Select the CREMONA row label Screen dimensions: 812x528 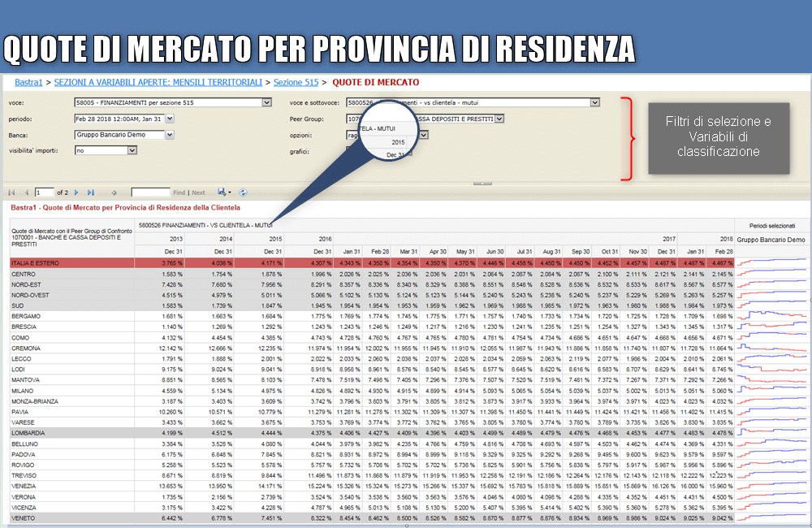pos(26,348)
